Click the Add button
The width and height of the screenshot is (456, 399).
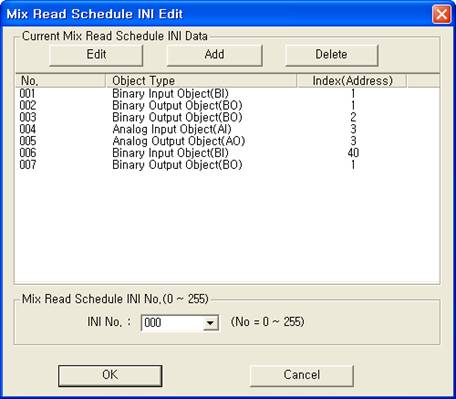click(214, 55)
